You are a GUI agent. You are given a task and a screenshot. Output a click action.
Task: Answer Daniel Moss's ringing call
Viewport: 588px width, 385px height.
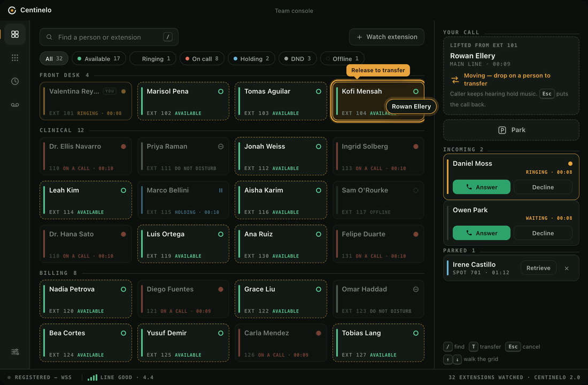pyautogui.click(x=482, y=187)
